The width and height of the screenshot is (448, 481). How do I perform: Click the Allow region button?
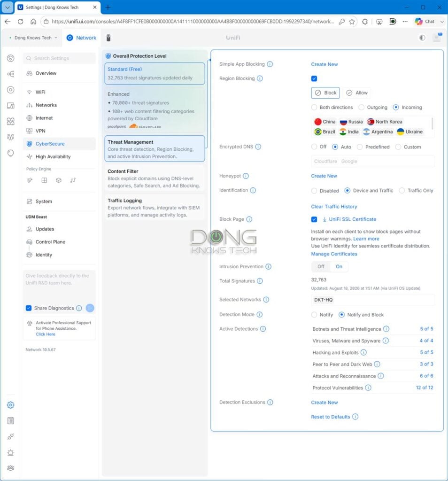357,93
